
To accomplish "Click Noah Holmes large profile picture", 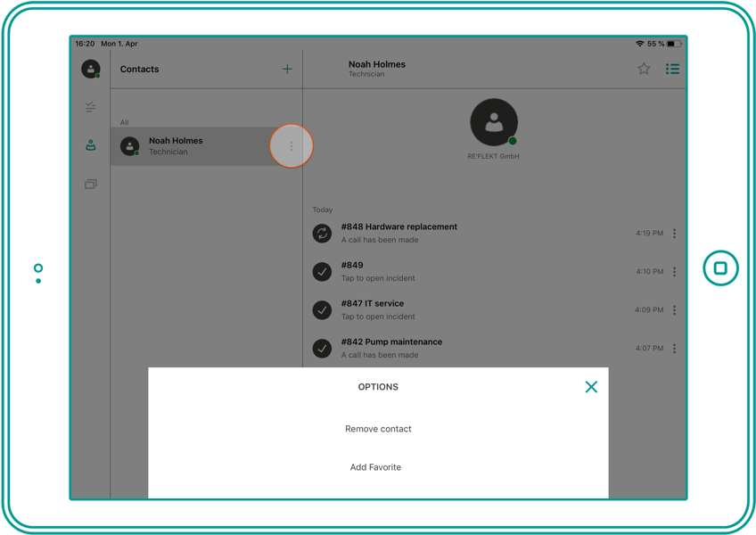I will pyautogui.click(x=493, y=123).
